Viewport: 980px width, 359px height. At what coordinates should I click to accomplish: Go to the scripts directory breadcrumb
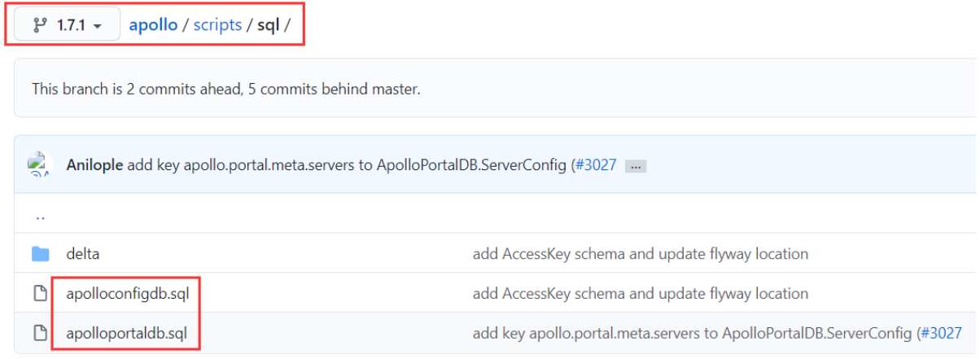(x=217, y=25)
